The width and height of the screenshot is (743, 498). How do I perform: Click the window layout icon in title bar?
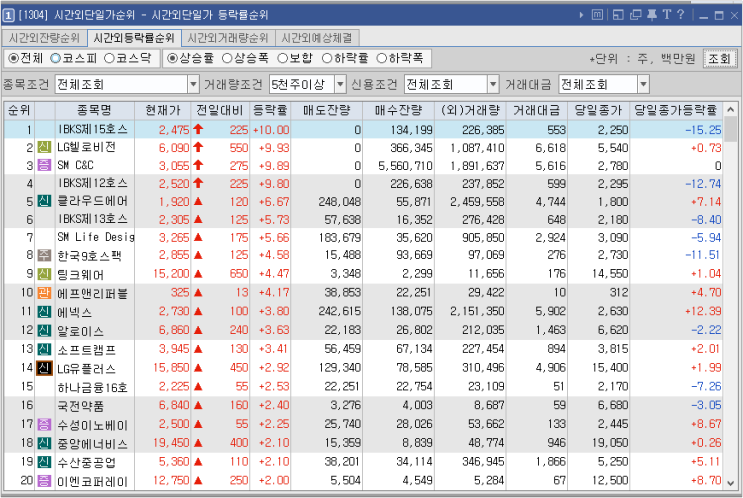[618, 15]
